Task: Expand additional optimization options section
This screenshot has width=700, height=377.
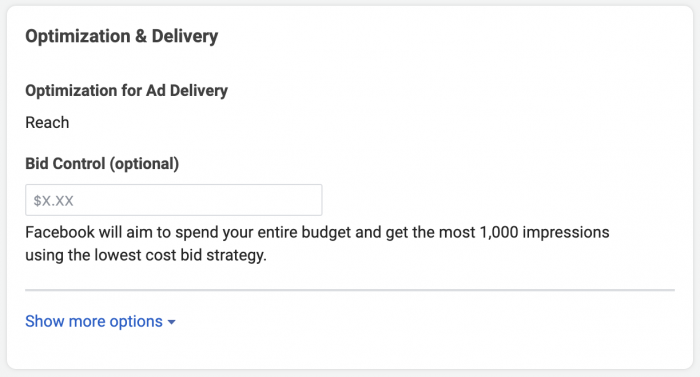Action: (100, 321)
